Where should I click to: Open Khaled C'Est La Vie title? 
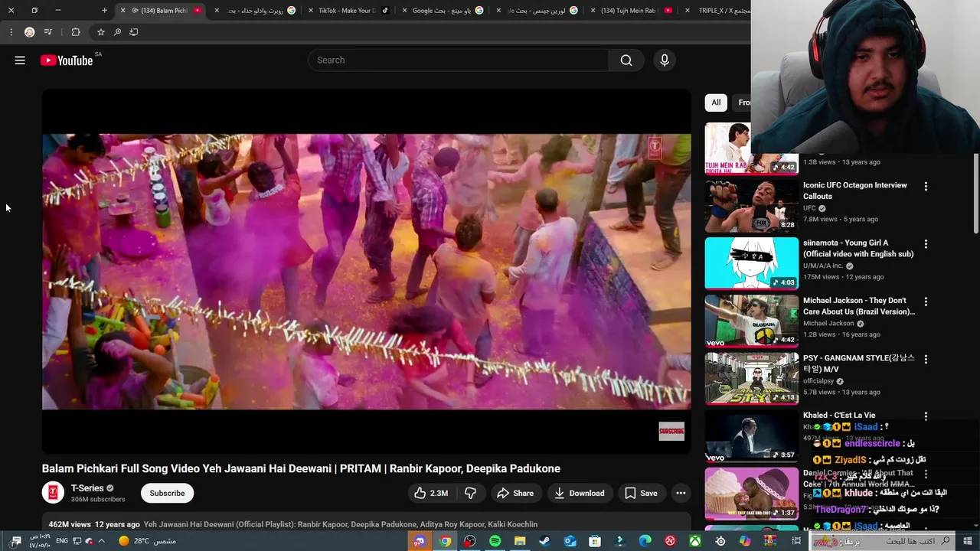point(839,416)
